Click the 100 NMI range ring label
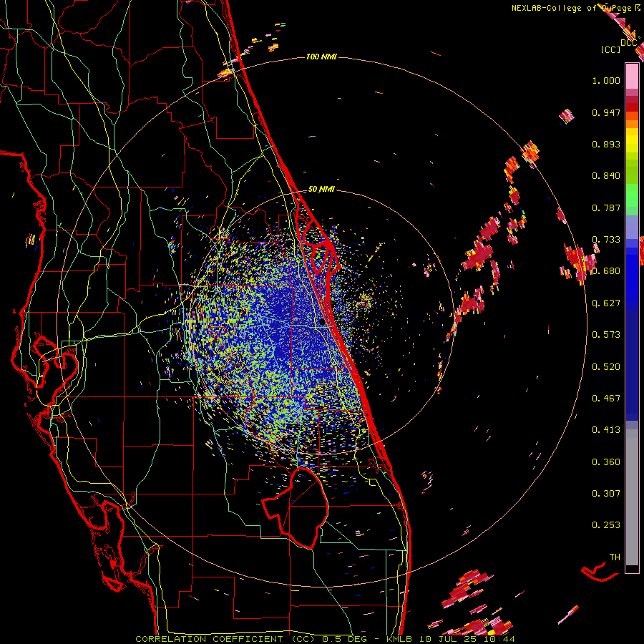The width and height of the screenshot is (644, 644). 321,57
